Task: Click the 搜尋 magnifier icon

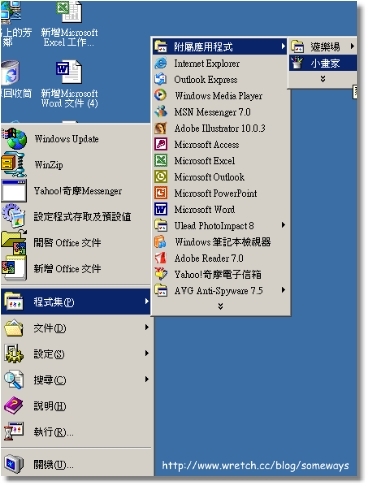Action: (x=14, y=380)
